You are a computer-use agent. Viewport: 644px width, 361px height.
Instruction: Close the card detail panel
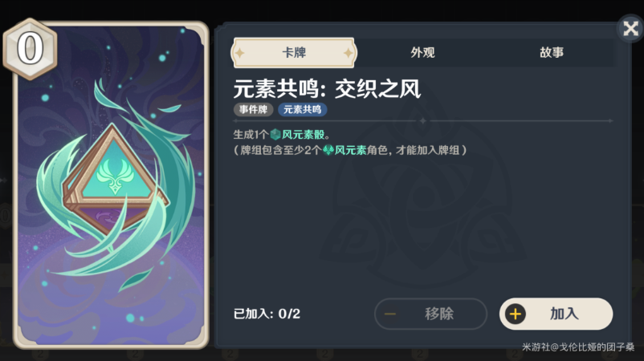(630, 28)
